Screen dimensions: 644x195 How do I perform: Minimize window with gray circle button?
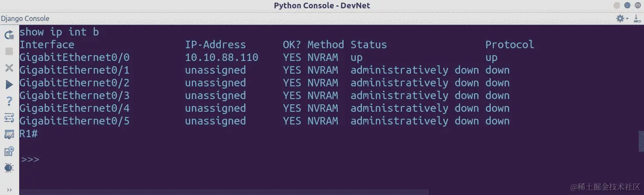(x=616, y=6)
